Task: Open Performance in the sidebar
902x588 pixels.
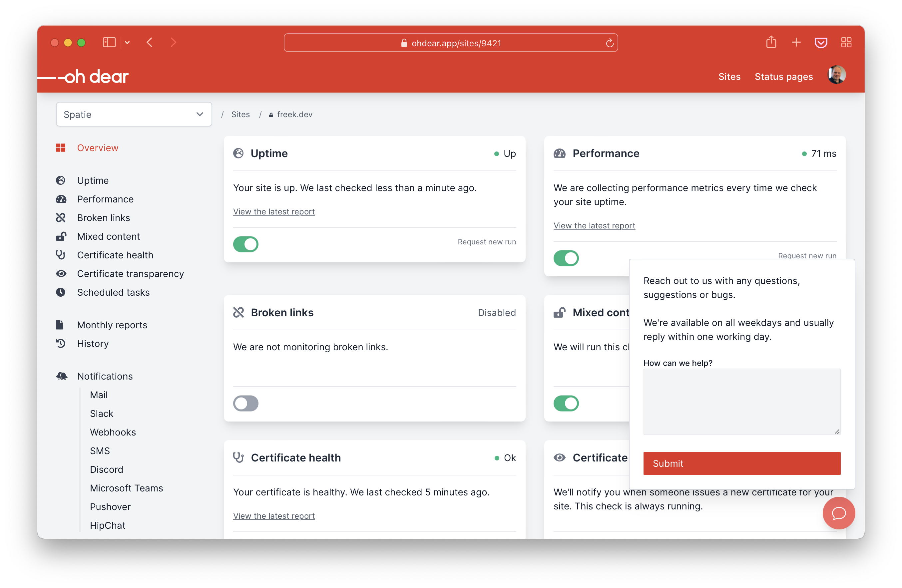Action: [105, 199]
